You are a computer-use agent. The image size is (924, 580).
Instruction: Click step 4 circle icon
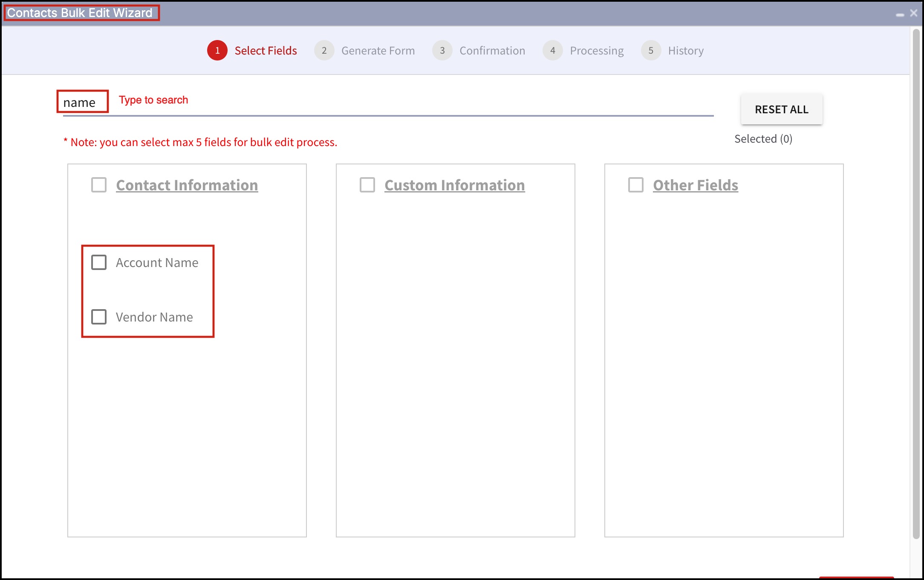pos(552,51)
